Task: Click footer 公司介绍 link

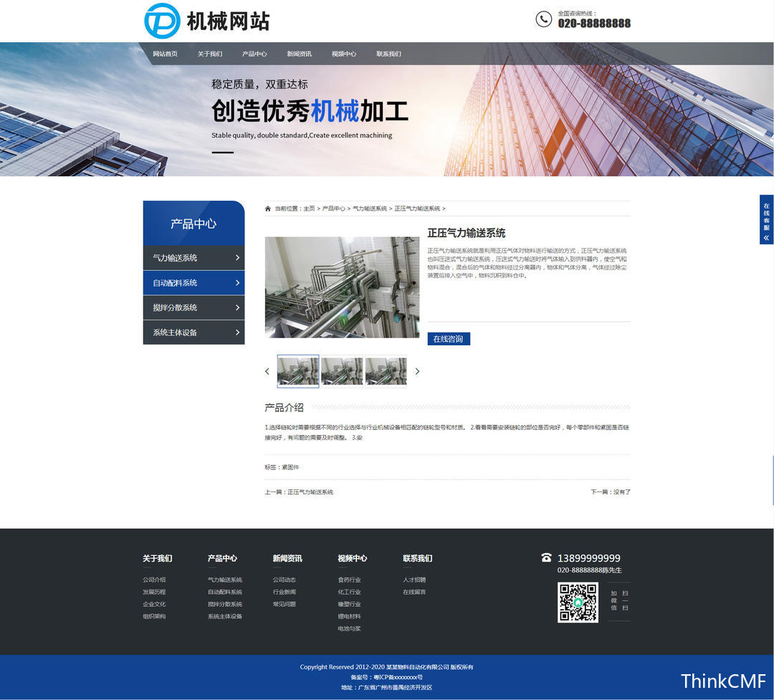Action: [154, 580]
